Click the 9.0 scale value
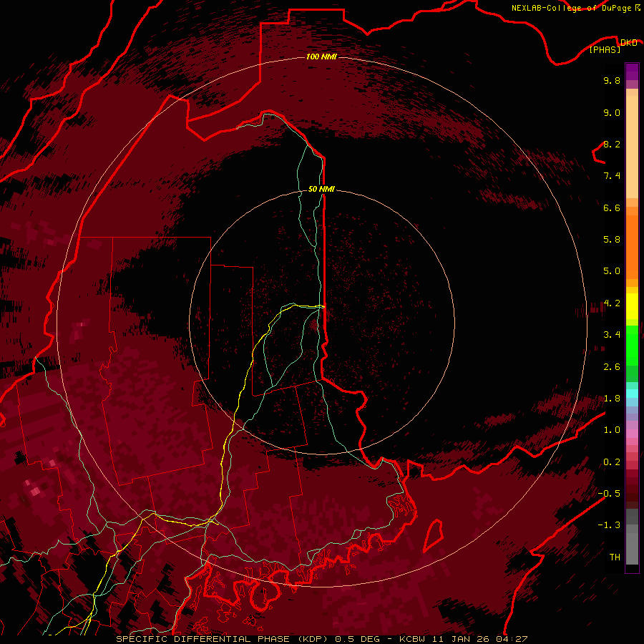 coord(612,112)
